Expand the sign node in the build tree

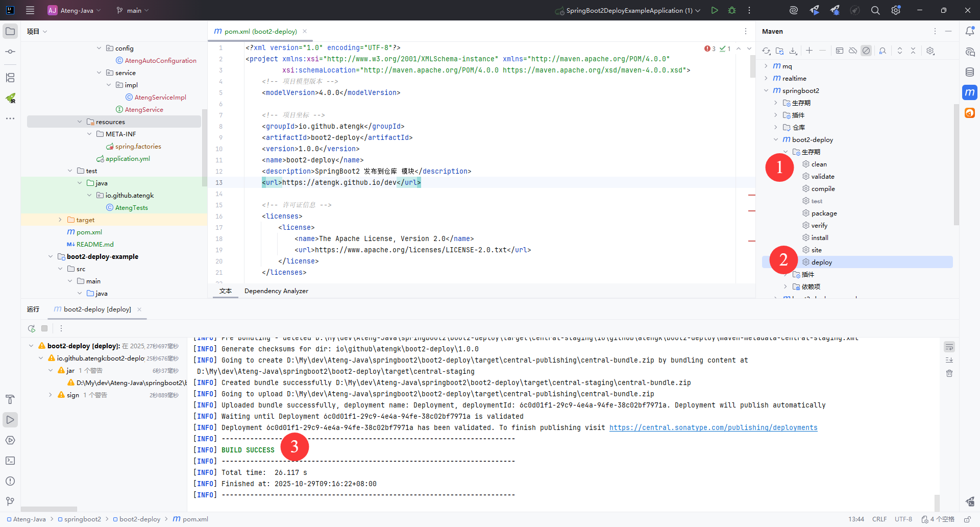(x=51, y=395)
